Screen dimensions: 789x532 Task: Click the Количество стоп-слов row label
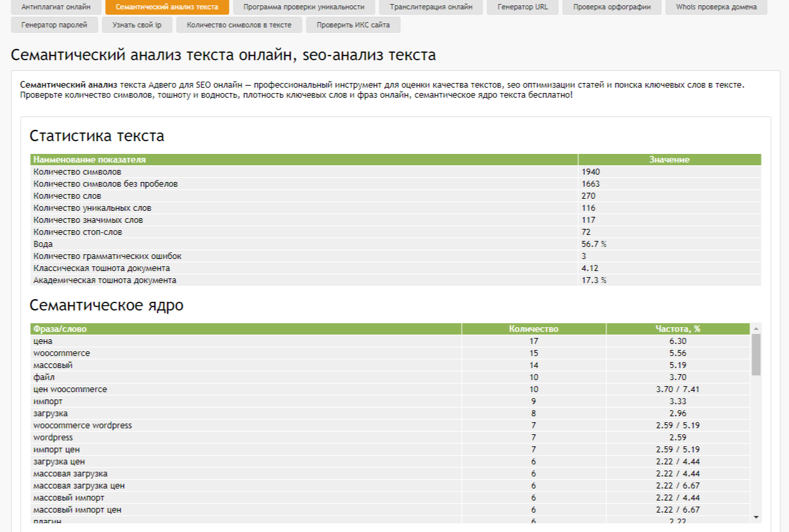[78, 232]
